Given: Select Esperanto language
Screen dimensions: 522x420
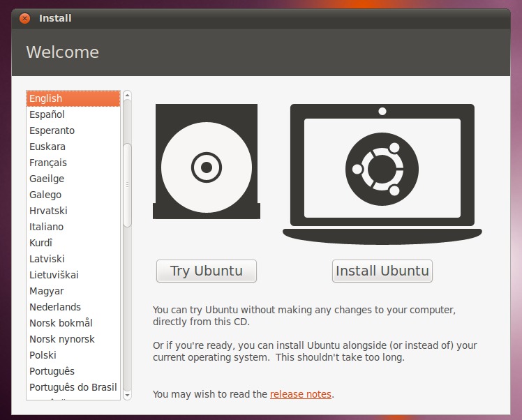Looking at the screenshot, I should tap(73, 130).
